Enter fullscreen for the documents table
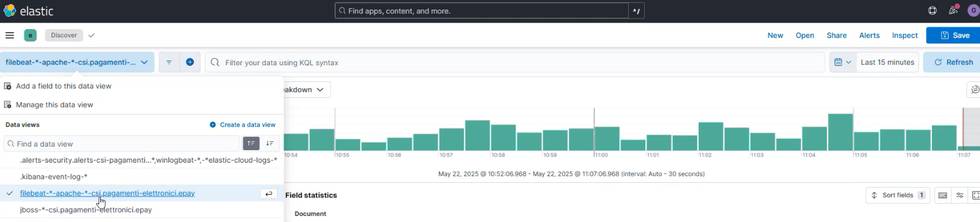The image size is (980, 222). (x=976, y=195)
